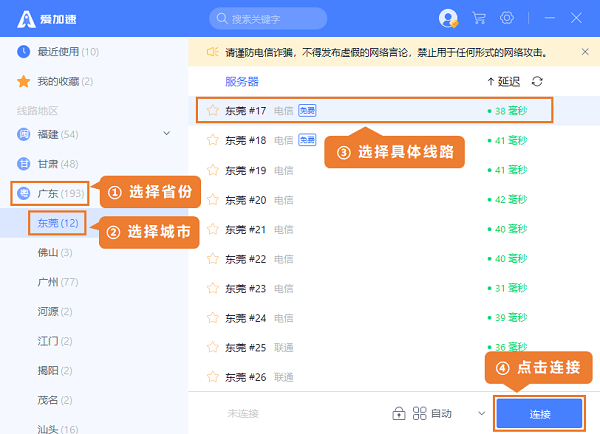
Task: Open the shopping cart icon
Action: coord(479,18)
